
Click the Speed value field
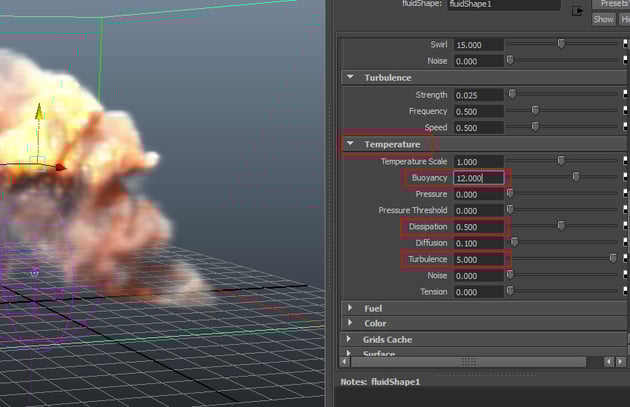(479, 128)
